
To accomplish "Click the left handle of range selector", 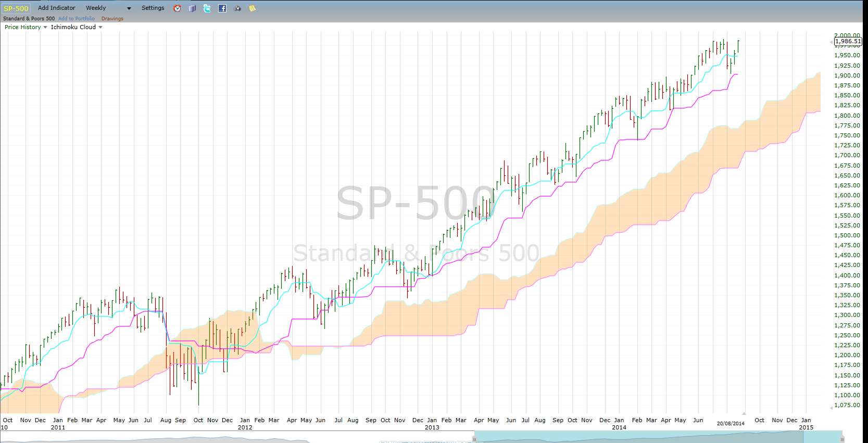I will [474, 439].
